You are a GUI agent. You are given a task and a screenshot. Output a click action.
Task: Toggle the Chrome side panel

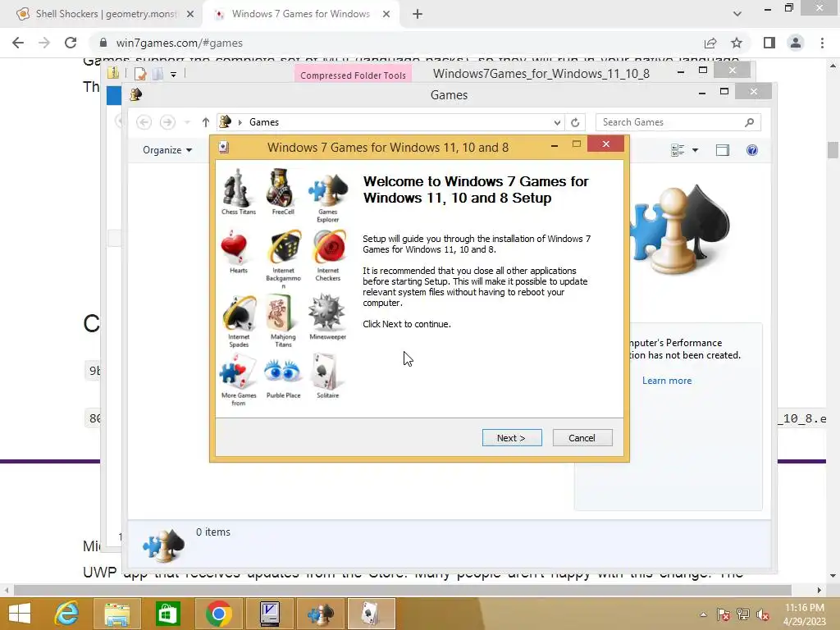click(769, 43)
